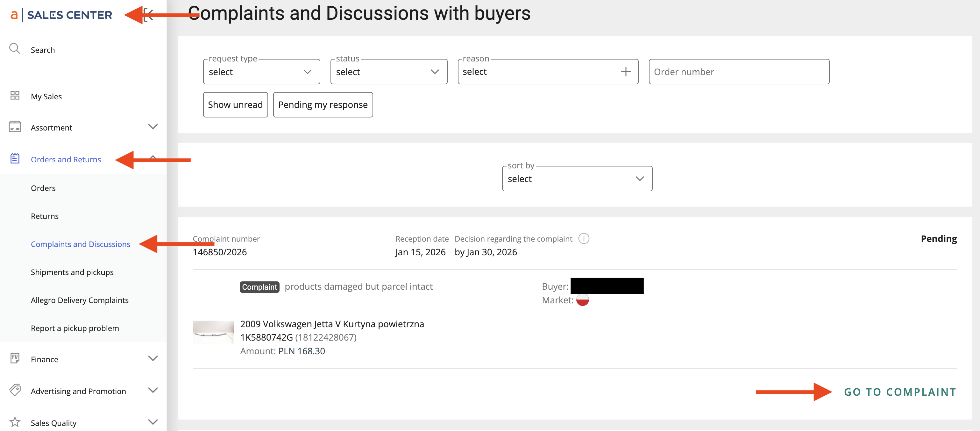Click the My Sales grid icon
Image resolution: width=980 pixels, height=431 pixels.
click(x=15, y=95)
